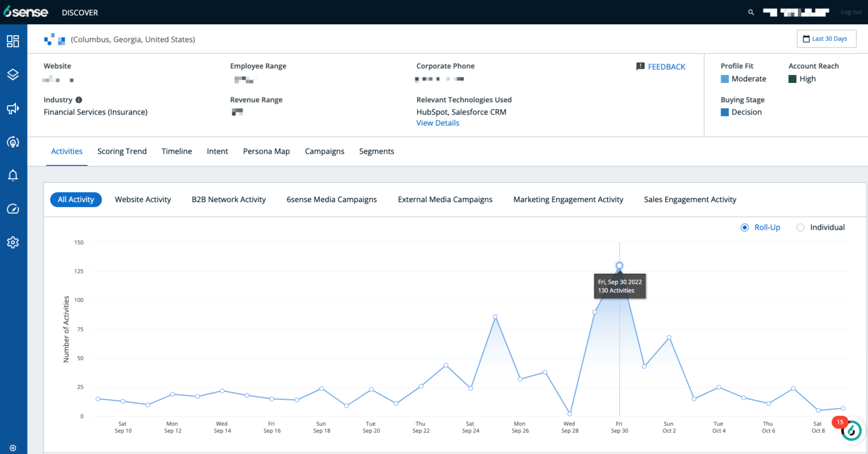Expand sidebar with the bottom plus icon

pos(13,448)
